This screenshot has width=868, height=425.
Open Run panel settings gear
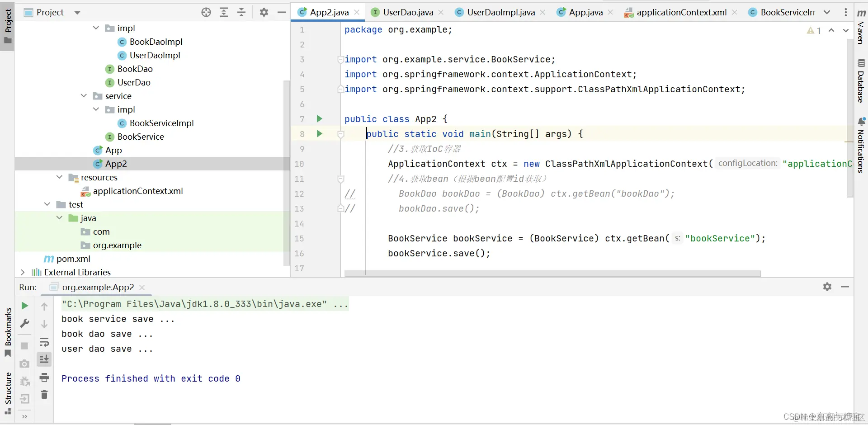[x=827, y=287]
